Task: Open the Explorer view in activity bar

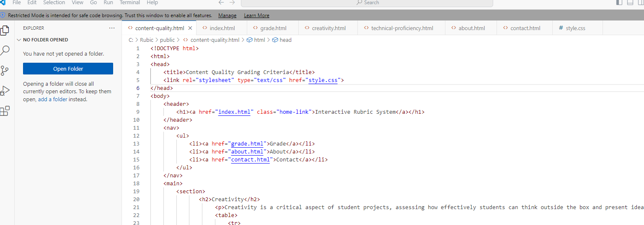Action: pyautogui.click(x=5, y=31)
